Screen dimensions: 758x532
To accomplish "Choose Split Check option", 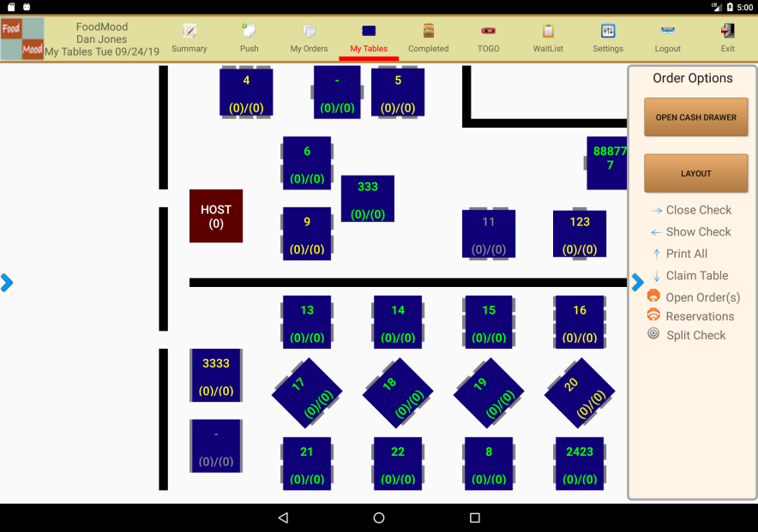I will coord(695,335).
